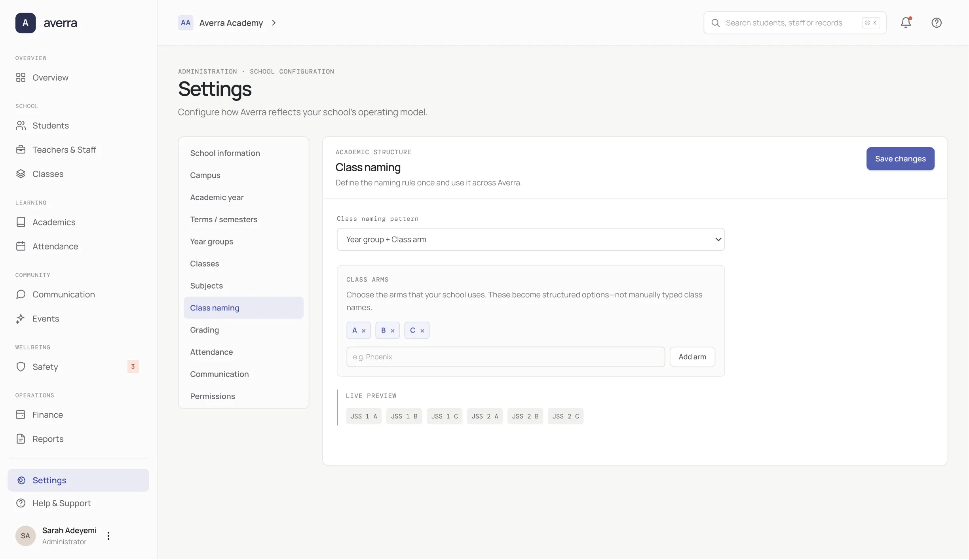Open the Safety section
The image size is (969, 560).
(78, 367)
